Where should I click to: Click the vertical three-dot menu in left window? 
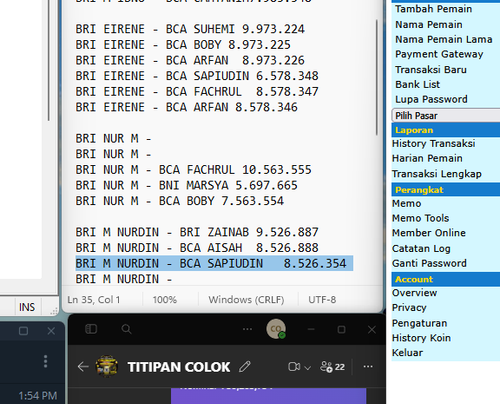pos(46,361)
